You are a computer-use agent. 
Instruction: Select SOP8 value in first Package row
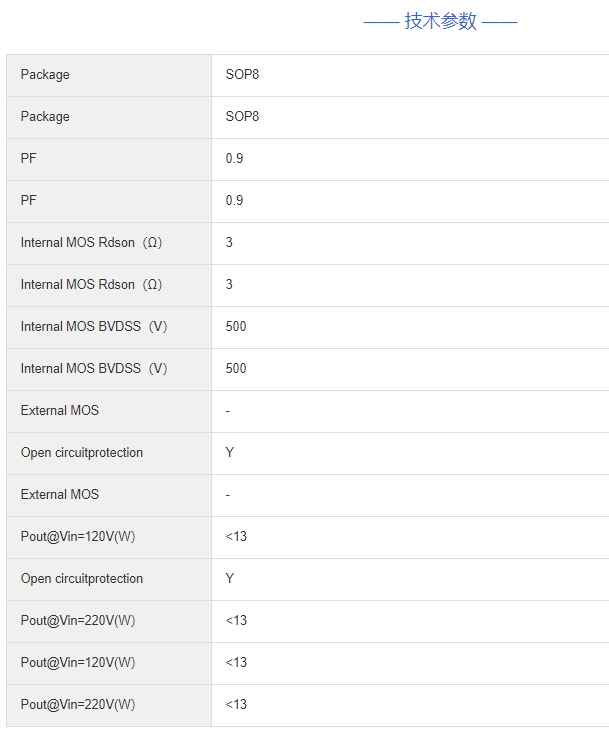click(x=242, y=75)
